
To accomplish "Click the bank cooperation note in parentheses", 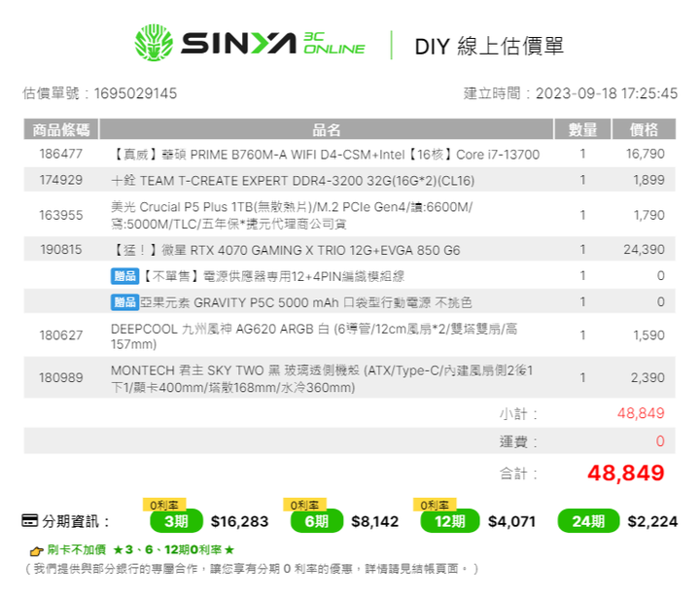I will point(251,569).
